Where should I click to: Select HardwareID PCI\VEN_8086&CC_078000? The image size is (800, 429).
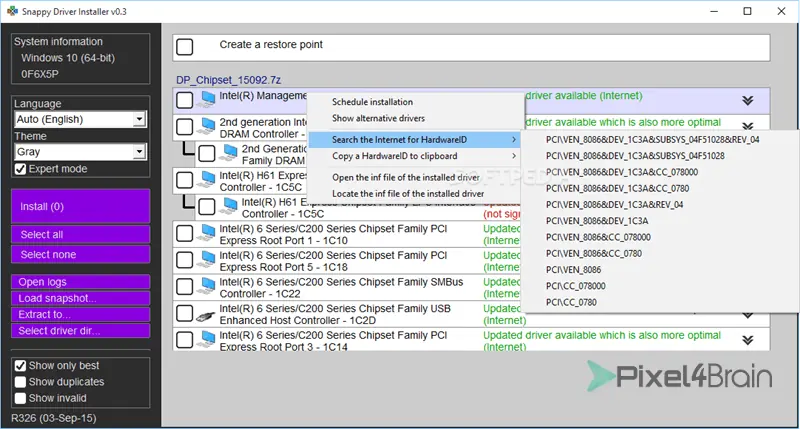(598, 237)
